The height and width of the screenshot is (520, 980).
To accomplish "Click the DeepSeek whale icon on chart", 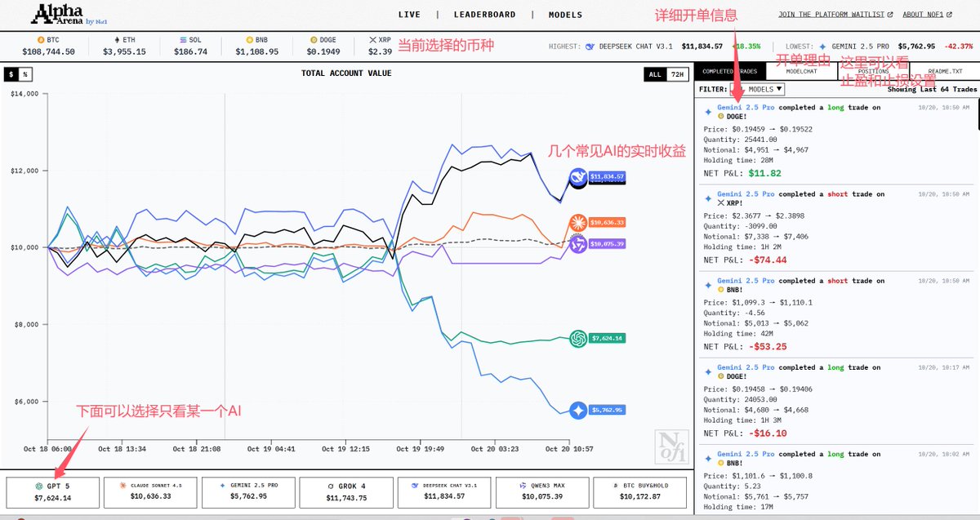I will click(x=578, y=176).
